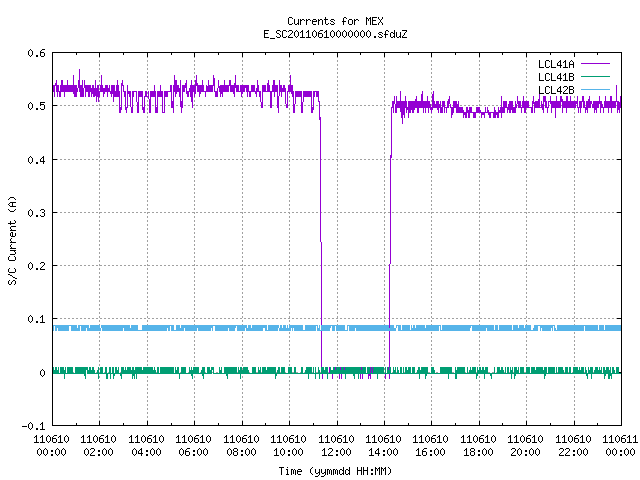Click the 0.2 y-axis tick label
Screen dimensions: 640x480
click(36, 266)
